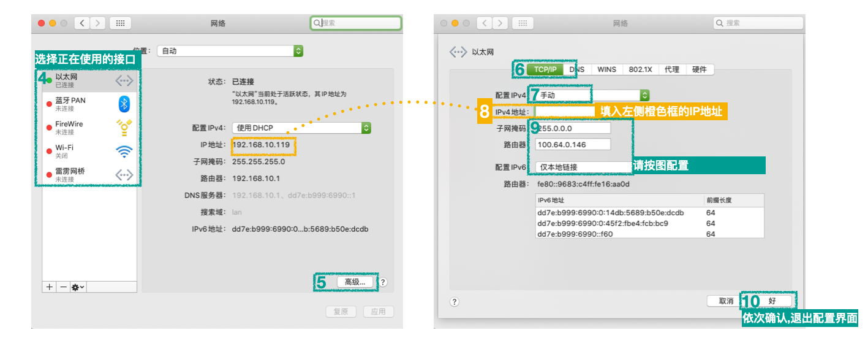Select the 蓝牙 PAN Bluetooth interface
This screenshot has width=868, height=338.
tap(86, 104)
